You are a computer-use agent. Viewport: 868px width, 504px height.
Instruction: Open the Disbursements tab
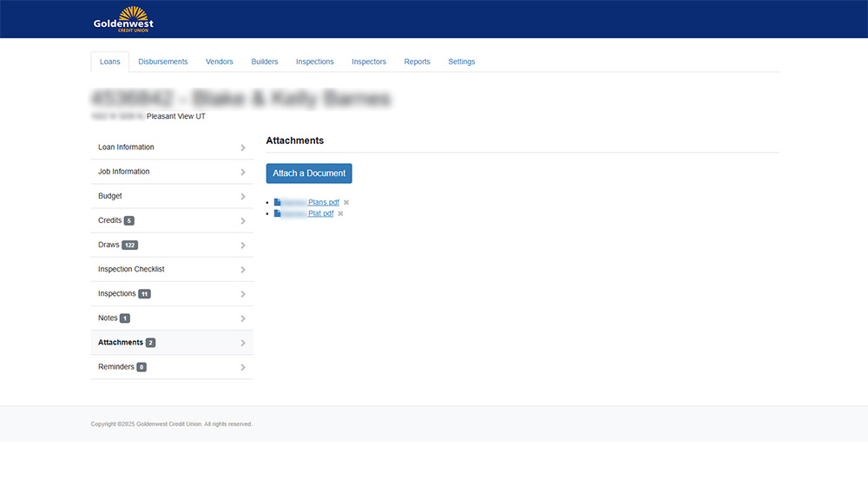tap(163, 62)
